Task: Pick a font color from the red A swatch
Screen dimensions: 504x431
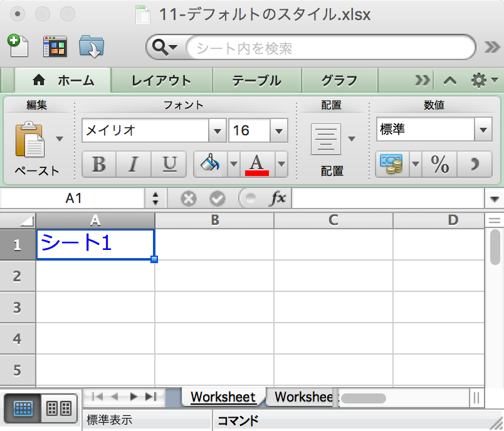Action: tap(255, 164)
